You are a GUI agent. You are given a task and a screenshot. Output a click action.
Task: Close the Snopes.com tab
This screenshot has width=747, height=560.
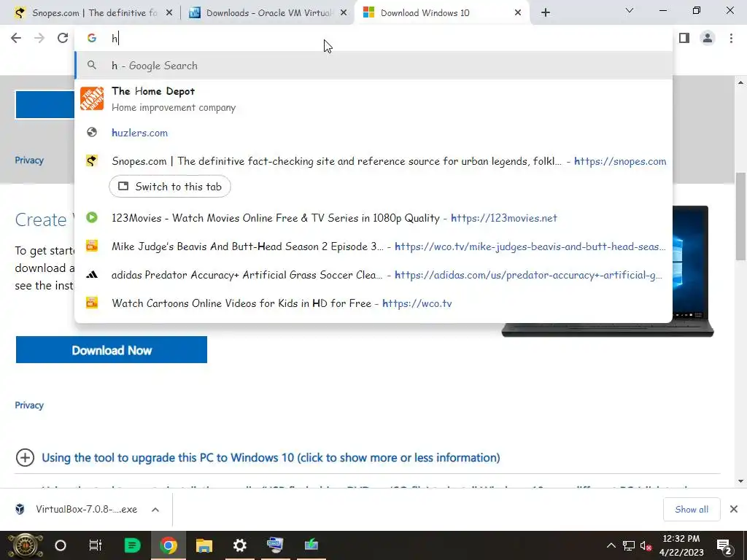(x=169, y=13)
